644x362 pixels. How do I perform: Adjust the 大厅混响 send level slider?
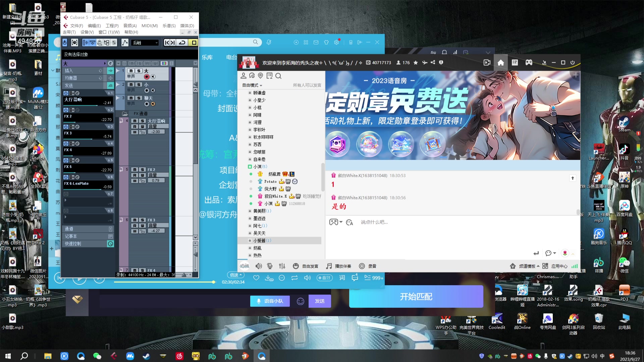click(x=88, y=106)
